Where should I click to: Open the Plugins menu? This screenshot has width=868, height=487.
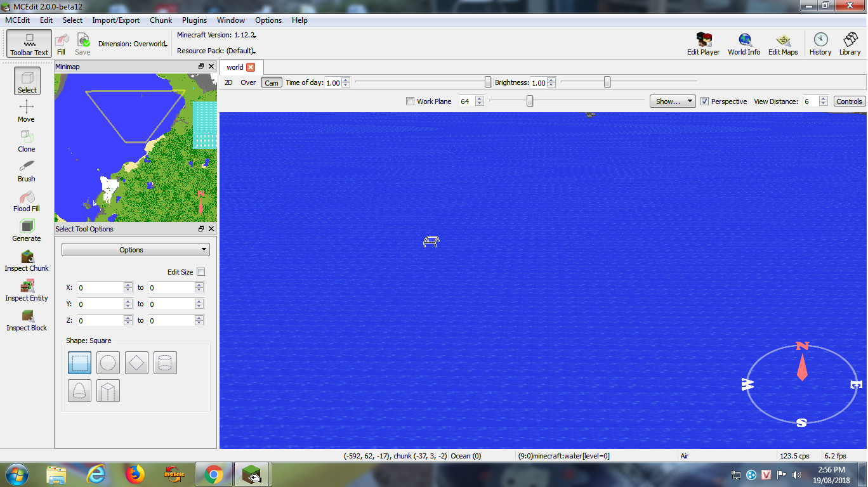[x=195, y=20]
